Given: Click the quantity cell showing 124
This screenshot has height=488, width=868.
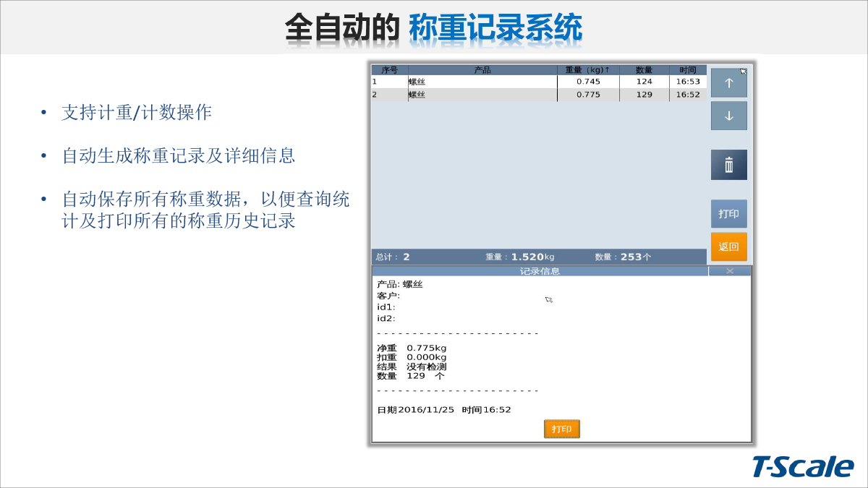Looking at the screenshot, I should tap(644, 82).
